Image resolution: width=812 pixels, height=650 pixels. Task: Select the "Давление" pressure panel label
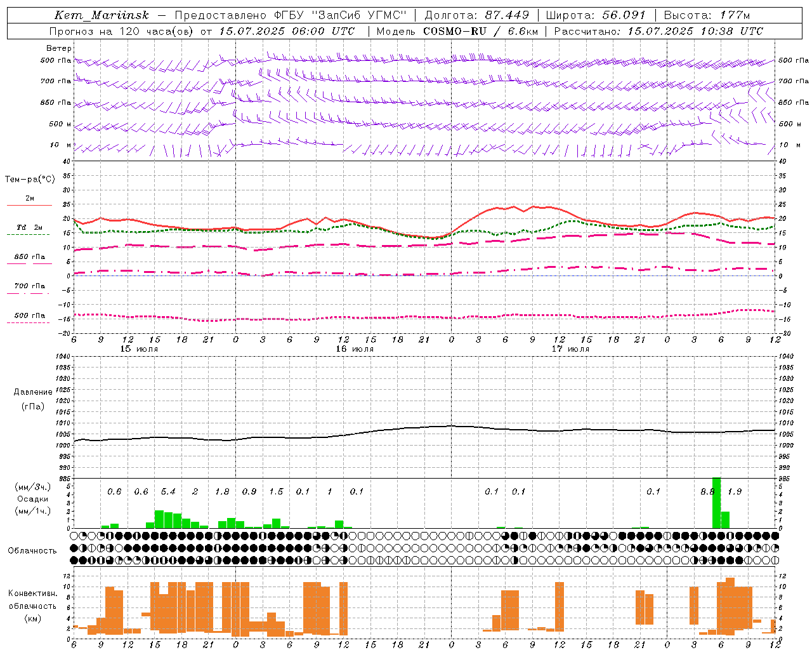tap(32, 392)
